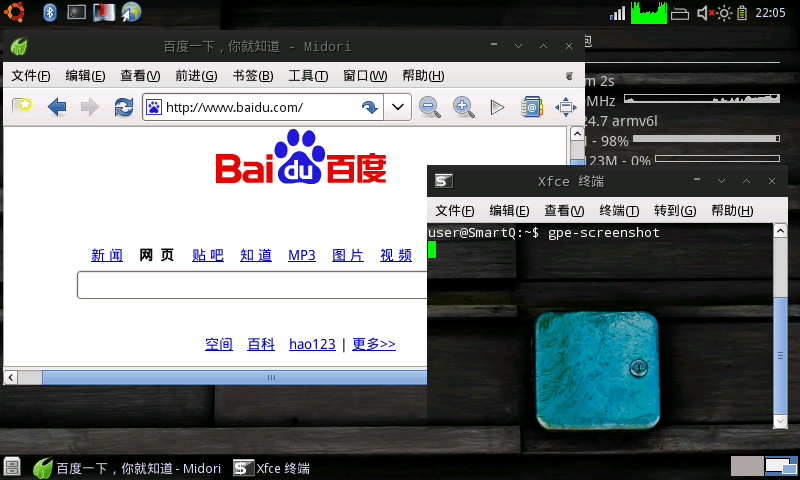This screenshot has width=800, height=480.
Task: Click Midori horizontal scrollbar thumb
Action: pyautogui.click(x=235, y=377)
